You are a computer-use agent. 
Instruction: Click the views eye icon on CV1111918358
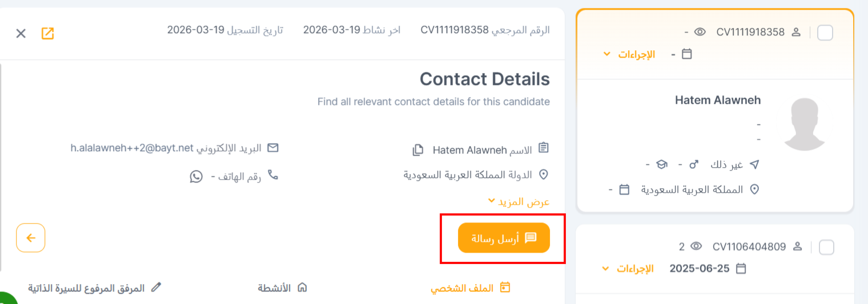point(700,33)
